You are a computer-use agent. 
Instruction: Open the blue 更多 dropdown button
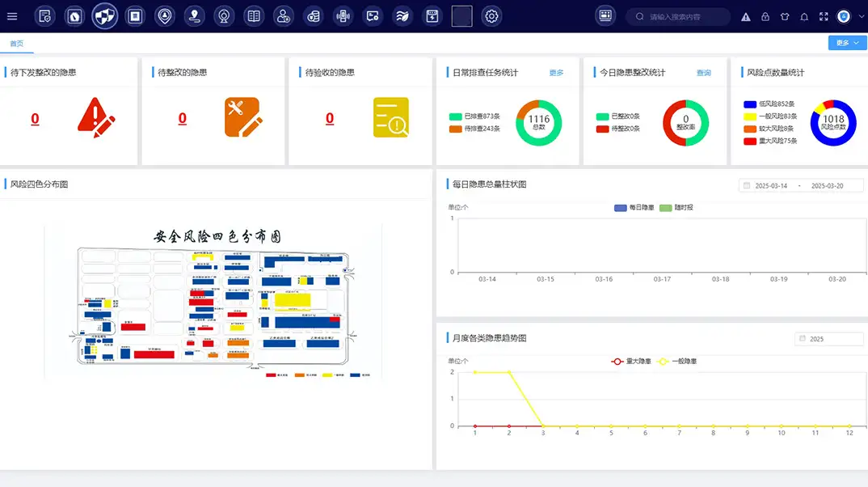coord(847,43)
